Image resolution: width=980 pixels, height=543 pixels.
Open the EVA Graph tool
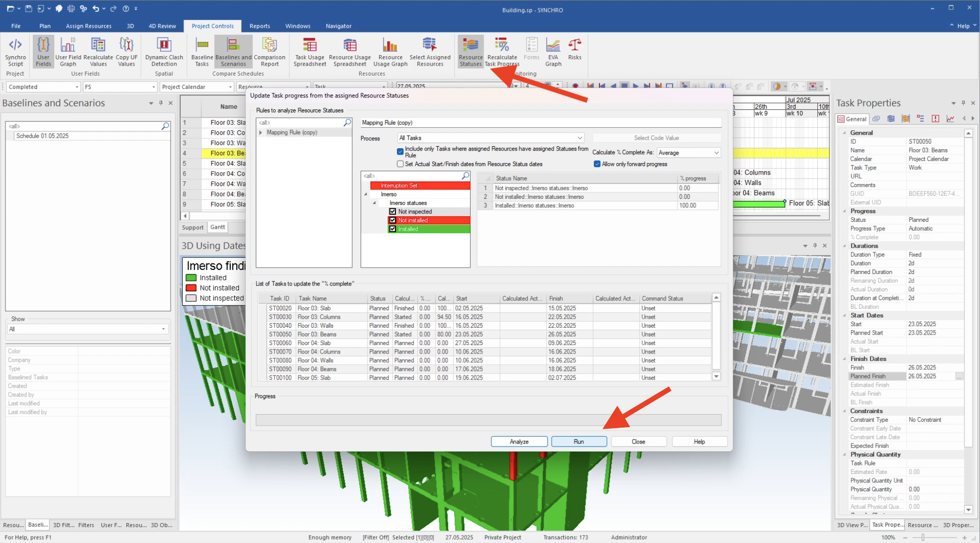click(553, 51)
